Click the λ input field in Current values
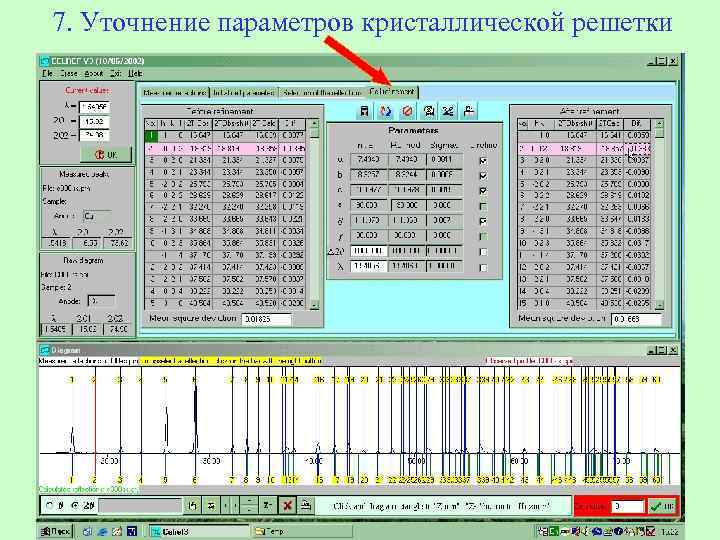This screenshot has height=540, width=720. [x=95, y=107]
